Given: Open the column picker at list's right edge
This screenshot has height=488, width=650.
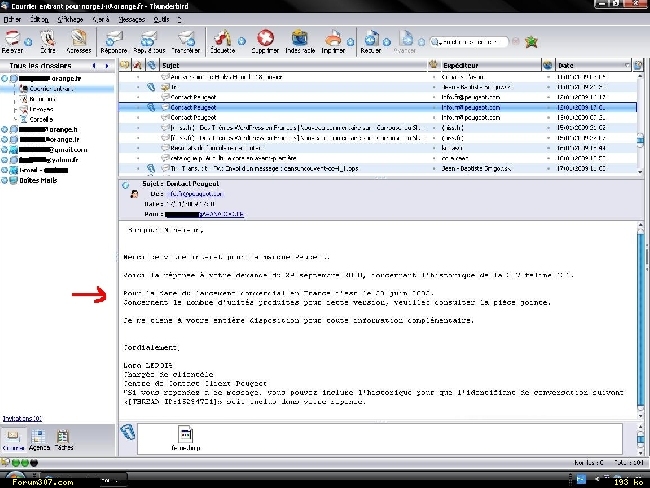Looking at the screenshot, I should [638, 65].
